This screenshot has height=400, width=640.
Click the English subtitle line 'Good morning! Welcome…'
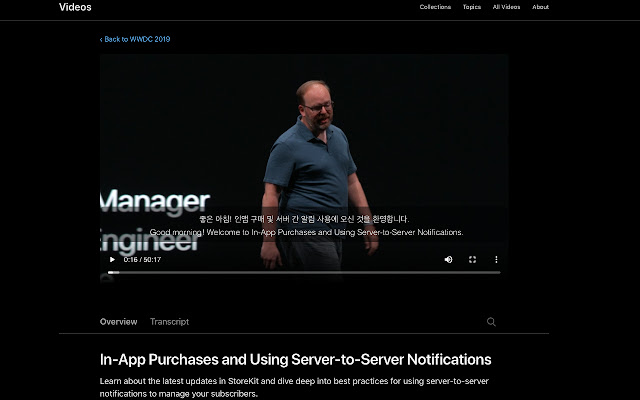(306, 232)
